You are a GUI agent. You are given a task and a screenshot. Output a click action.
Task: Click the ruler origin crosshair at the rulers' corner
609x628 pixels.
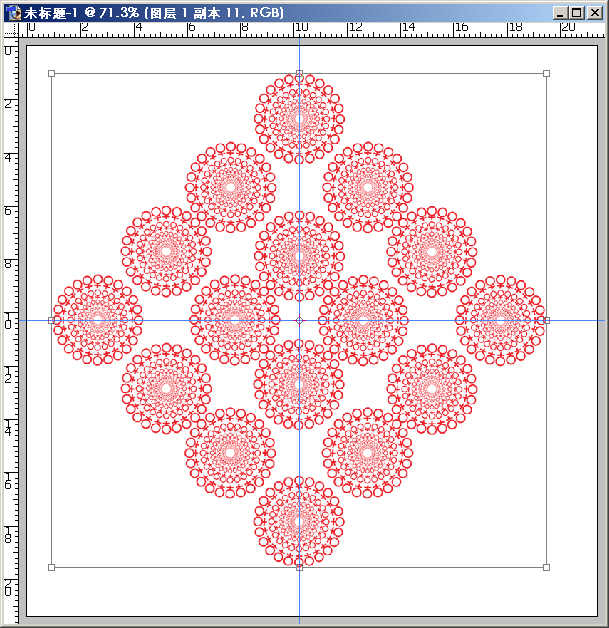pos(11,29)
